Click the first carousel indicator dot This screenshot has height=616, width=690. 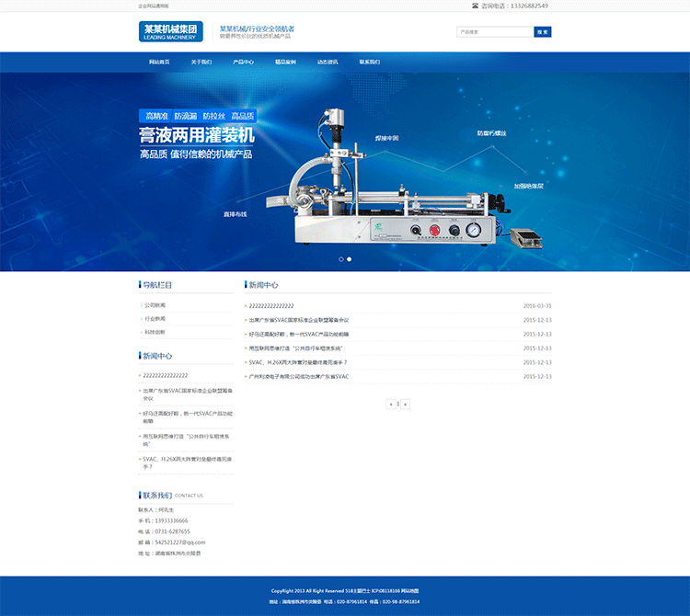click(x=341, y=259)
